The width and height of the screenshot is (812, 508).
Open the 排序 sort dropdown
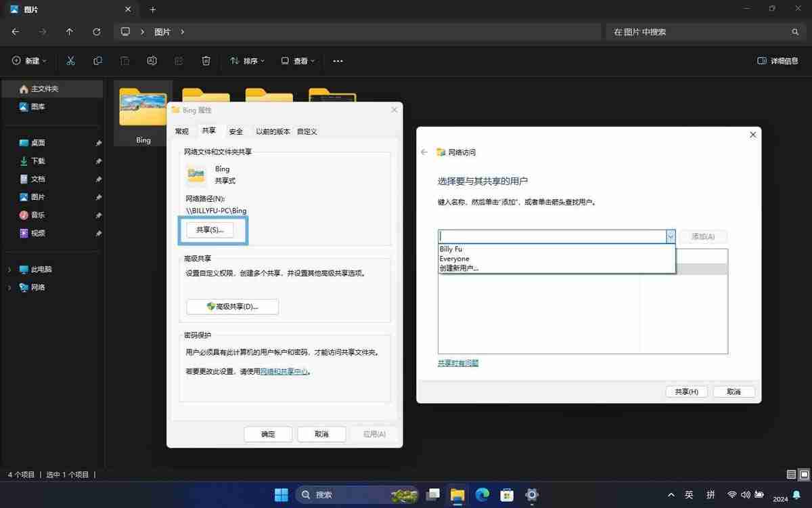click(x=248, y=61)
